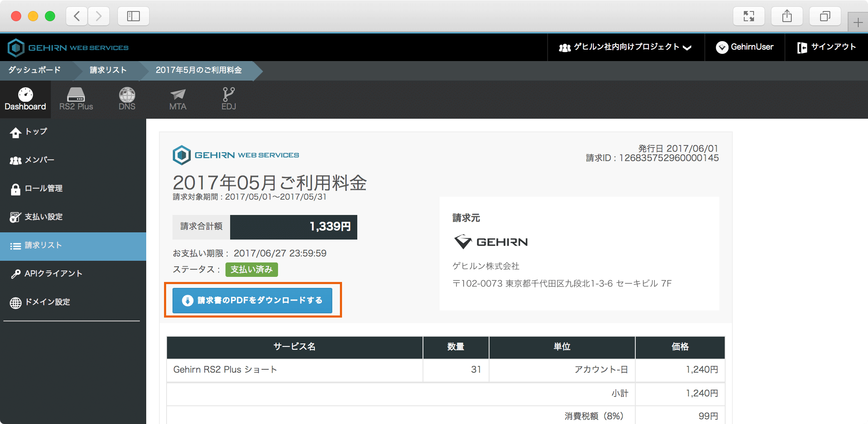Enter full screen with the expand icon
The image size is (868, 424).
(x=748, y=17)
